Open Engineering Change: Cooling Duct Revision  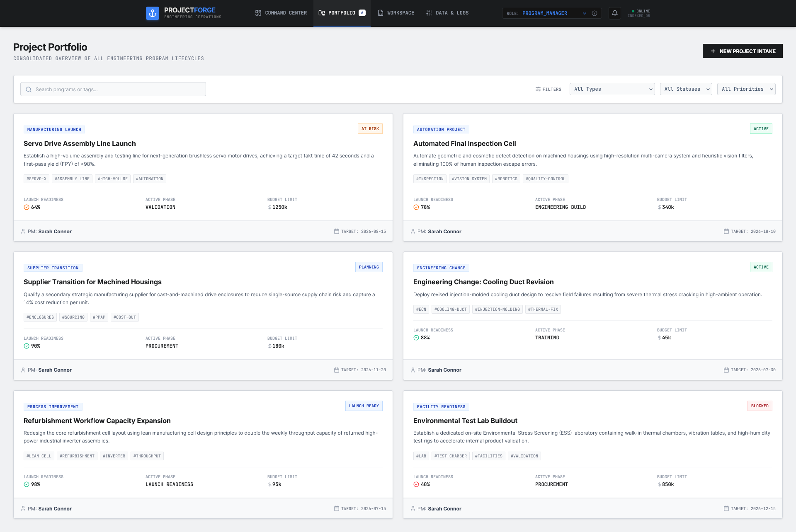pos(483,282)
